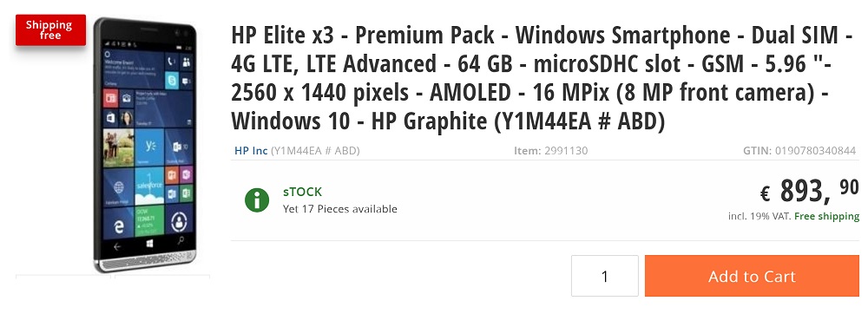Image resolution: width=868 pixels, height=314 pixels.
Task: Open the HP Inc manufacturer link
Action: point(252,150)
